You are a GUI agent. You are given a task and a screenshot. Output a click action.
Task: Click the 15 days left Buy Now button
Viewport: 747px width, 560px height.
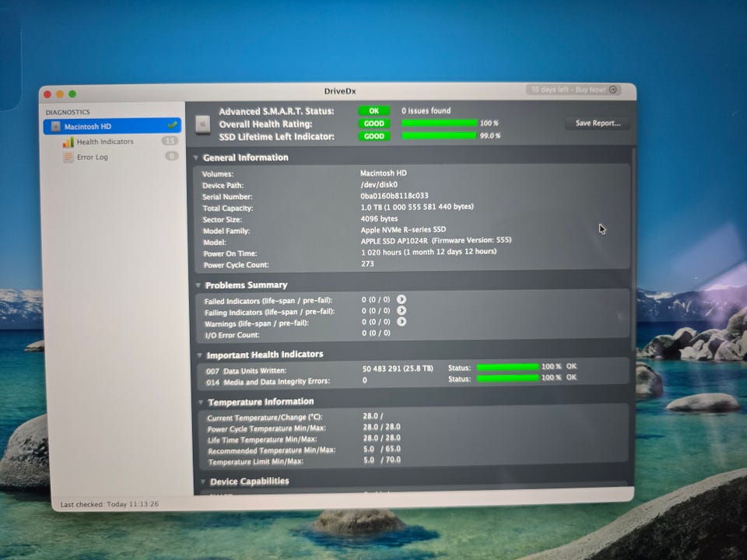pyautogui.click(x=573, y=89)
